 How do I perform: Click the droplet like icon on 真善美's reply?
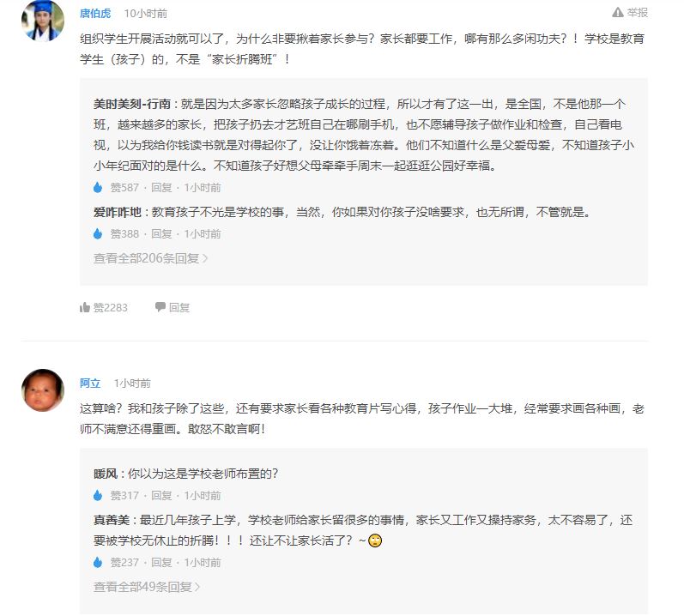point(98,563)
